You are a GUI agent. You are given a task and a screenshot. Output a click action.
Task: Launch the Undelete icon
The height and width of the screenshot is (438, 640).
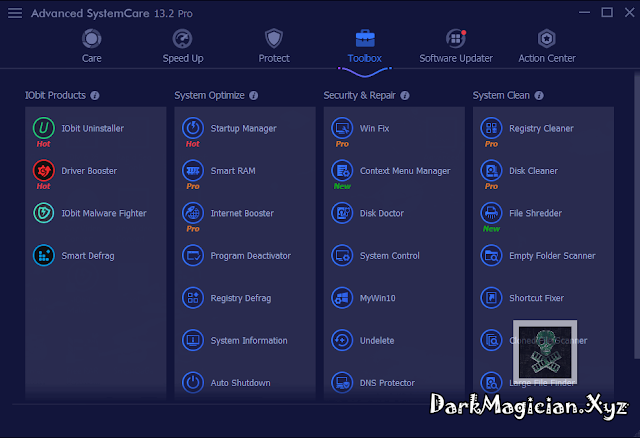(x=342, y=340)
